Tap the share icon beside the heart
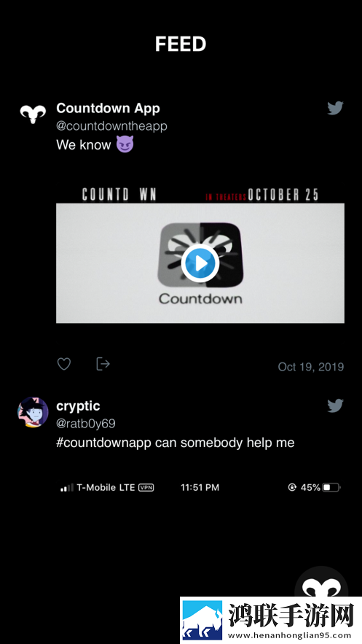Image resolution: width=362 pixels, height=644 pixels. (x=103, y=364)
